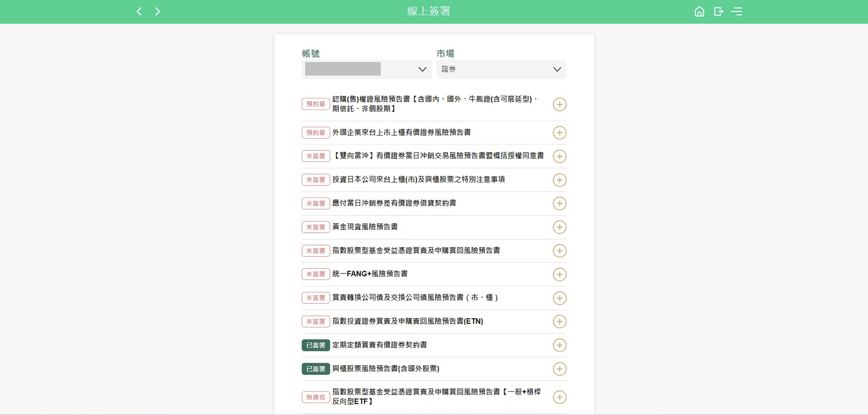Open the 市場 market dropdown showing 證券
This screenshot has width=868, height=415.
tap(501, 69)
